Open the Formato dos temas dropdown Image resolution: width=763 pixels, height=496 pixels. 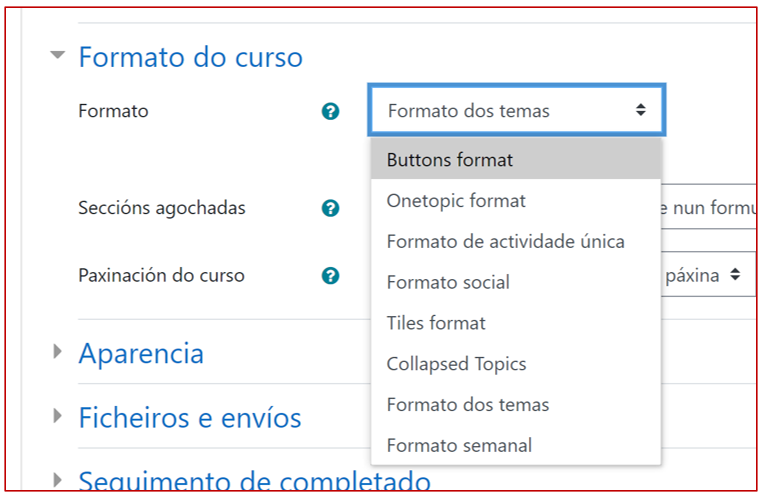[x=516, y=111]
